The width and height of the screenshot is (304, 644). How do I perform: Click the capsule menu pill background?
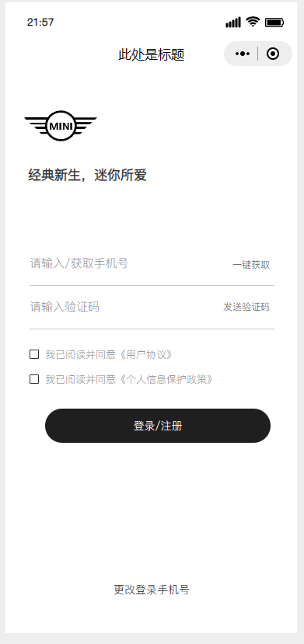pyautogui.click(x=258, y=54)
